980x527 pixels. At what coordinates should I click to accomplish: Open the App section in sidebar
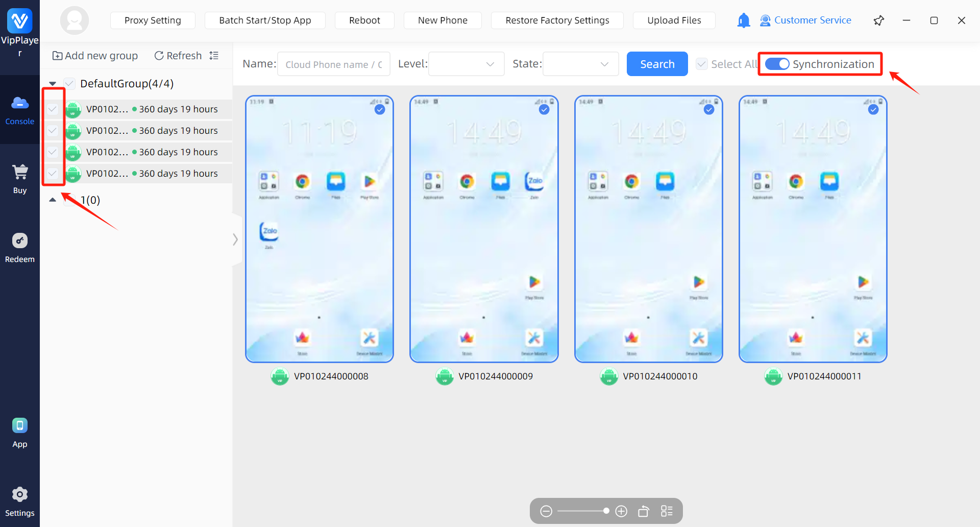20,433
